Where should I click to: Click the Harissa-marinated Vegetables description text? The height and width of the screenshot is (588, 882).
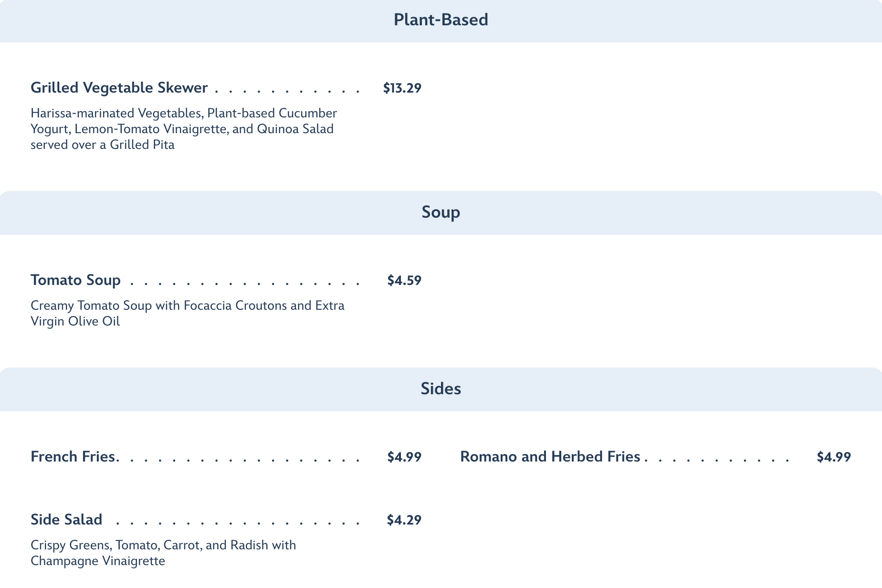click(184, 129)
